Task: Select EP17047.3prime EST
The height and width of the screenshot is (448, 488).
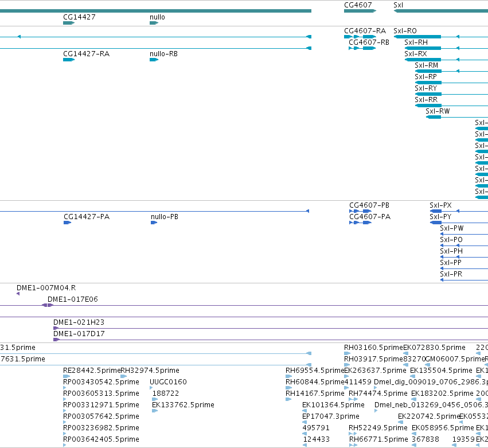Action: pos(304,422)
